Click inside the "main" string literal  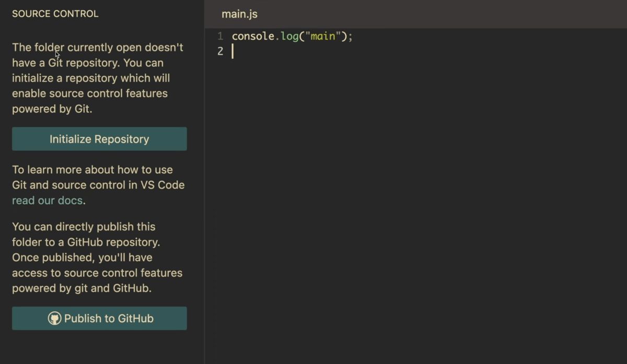(x=322, y=36)
